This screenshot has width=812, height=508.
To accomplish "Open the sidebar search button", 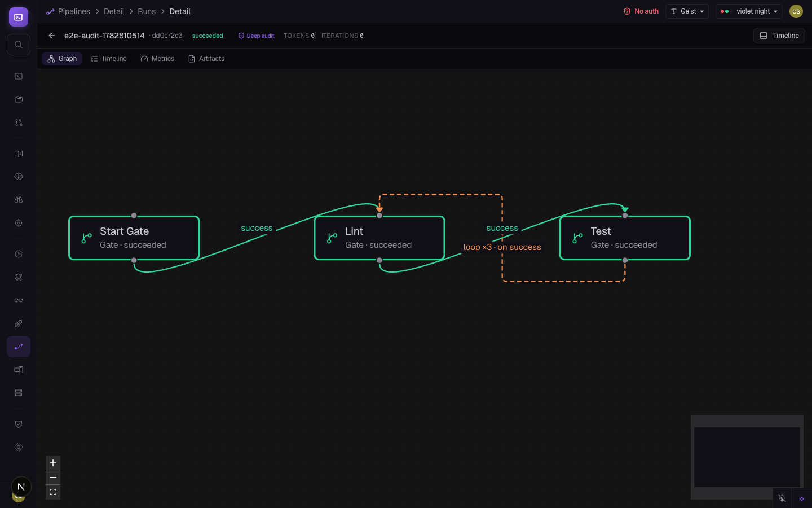I will [19, 45].
